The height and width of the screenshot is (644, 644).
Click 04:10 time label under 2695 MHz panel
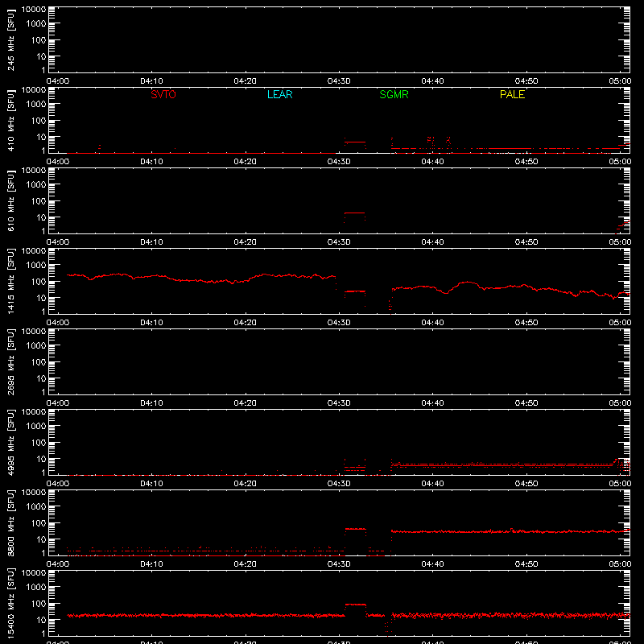click(151, 403)
